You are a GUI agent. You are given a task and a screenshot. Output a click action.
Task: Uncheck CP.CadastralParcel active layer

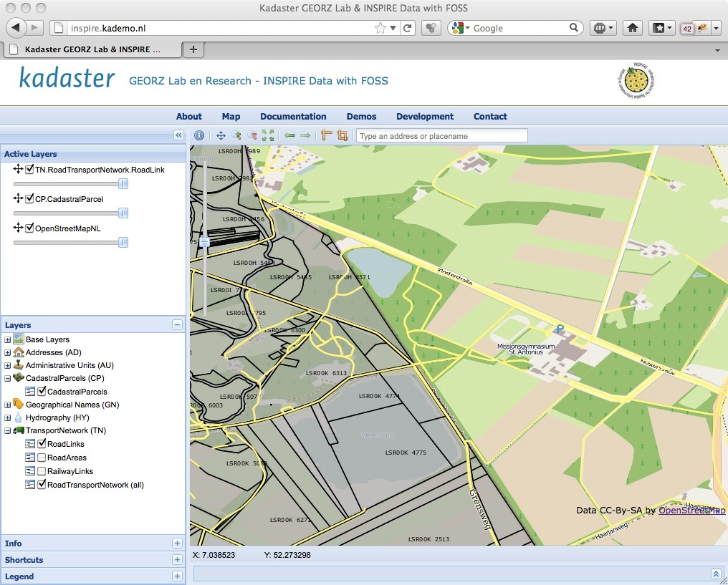[x=29, y=199]
